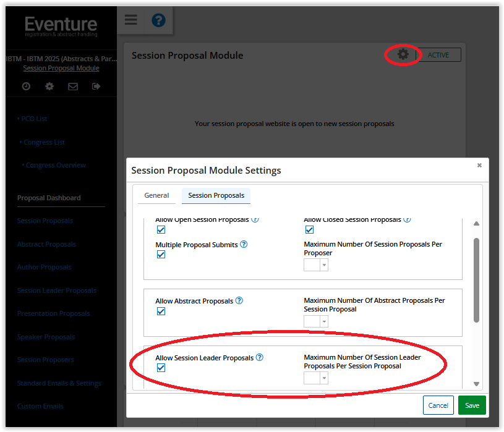Screen dimensions: 504x432
Task: Click the settings gear in module header
Action: (403, 55)
